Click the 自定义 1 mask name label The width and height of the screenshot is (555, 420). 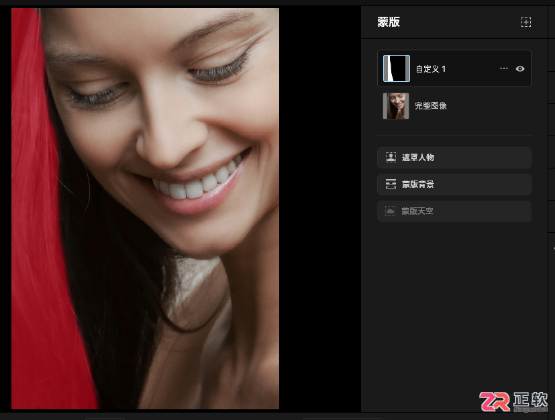click(x=431, y=69)
